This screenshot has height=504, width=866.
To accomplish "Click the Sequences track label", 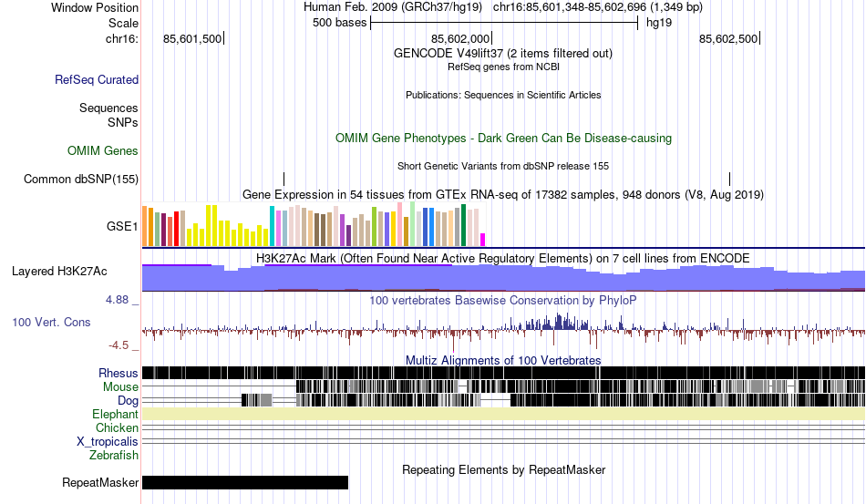I will pyautogui.click(x=108, y=108).
